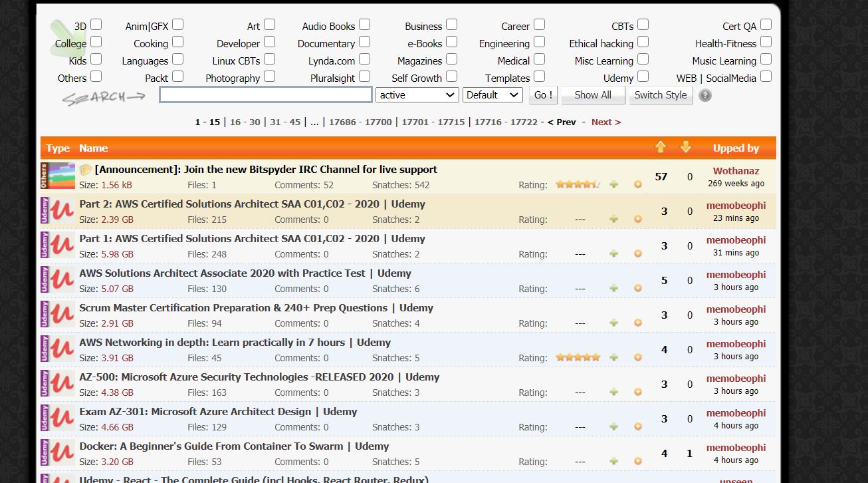Click orange circle for Scrum Master Certification
The width and height of the screenshot is (868, 483).
[638, 323]
